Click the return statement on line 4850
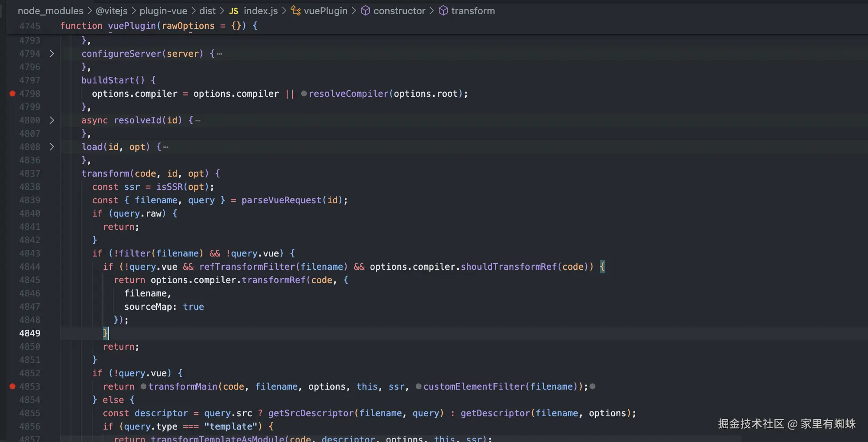The width and height of the screenshot is (868, 442). [x=121, y=347]
